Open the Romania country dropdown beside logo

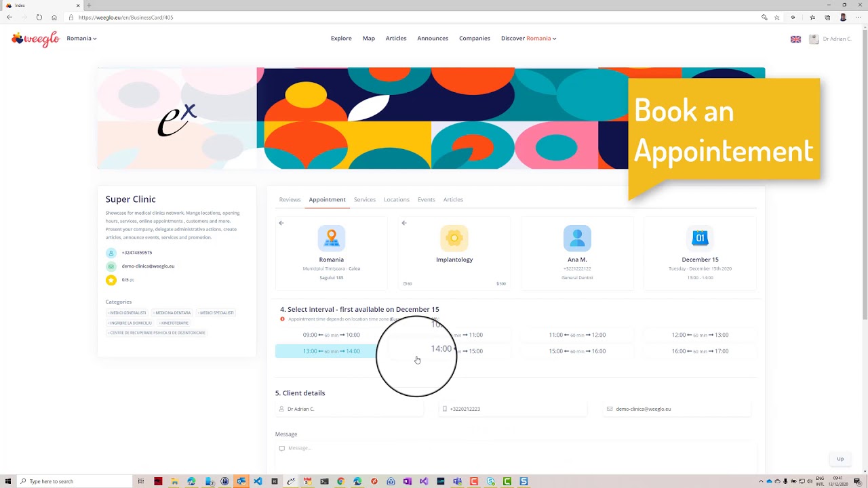click(x=81, y=39)
